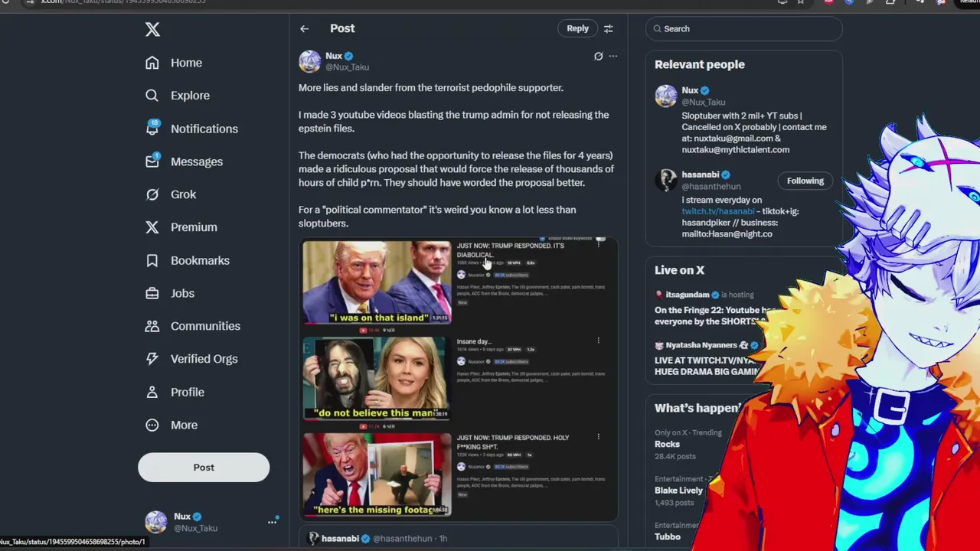
Task: Click the Verified Orgs lightning icon
Action: pos(152,359)
